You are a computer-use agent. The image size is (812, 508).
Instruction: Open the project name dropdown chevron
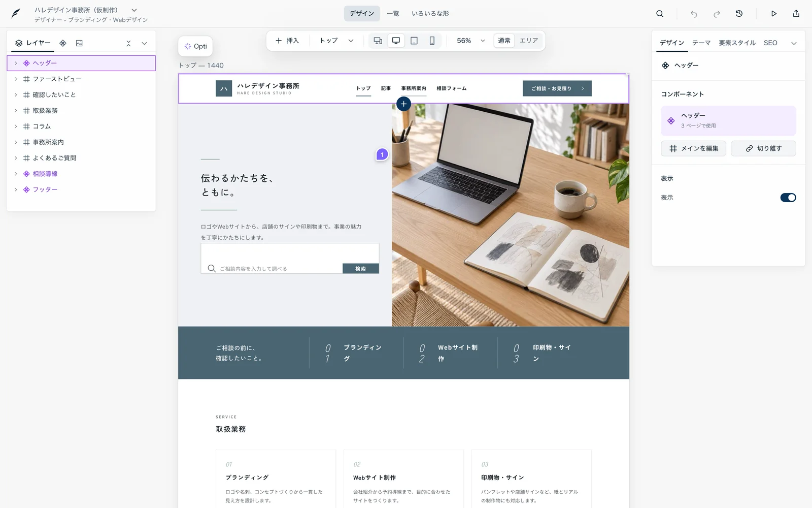click(134, 10)
